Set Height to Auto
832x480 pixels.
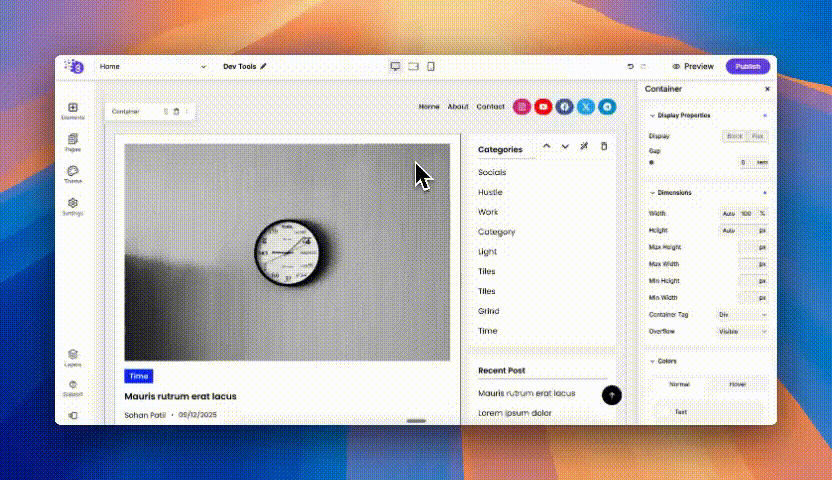coord(729,230)
